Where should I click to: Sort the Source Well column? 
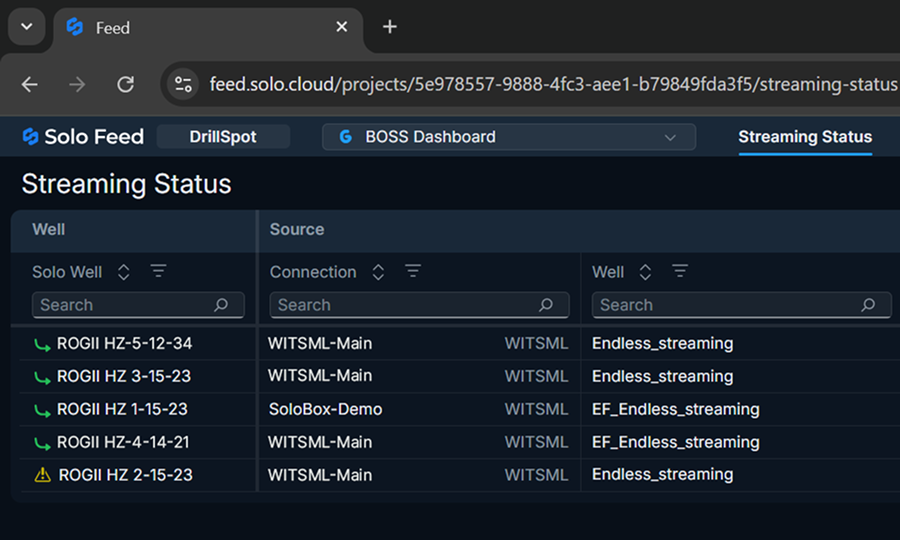click(x=645, y=272)
